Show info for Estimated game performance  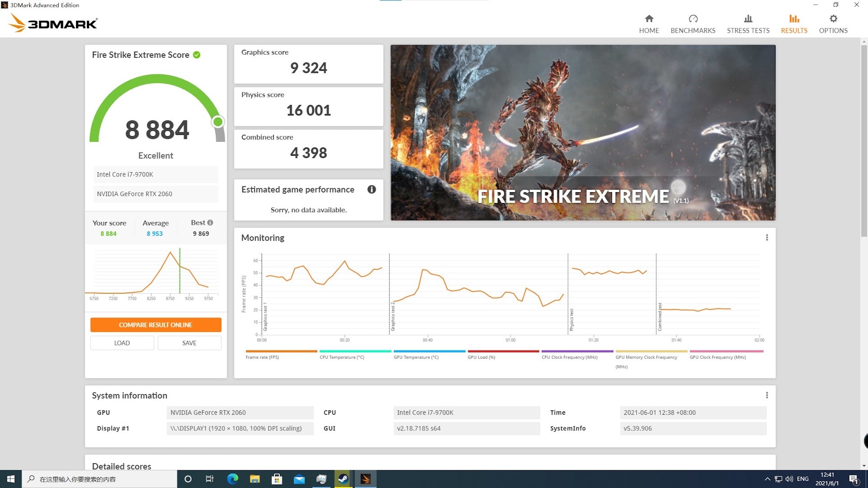[x=372, y=189]
